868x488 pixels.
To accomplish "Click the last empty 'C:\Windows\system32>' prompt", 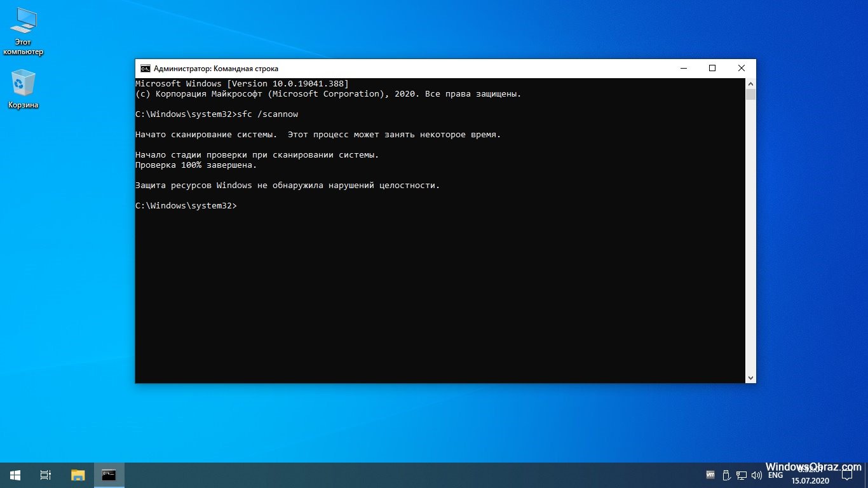I will coord(186,206).
